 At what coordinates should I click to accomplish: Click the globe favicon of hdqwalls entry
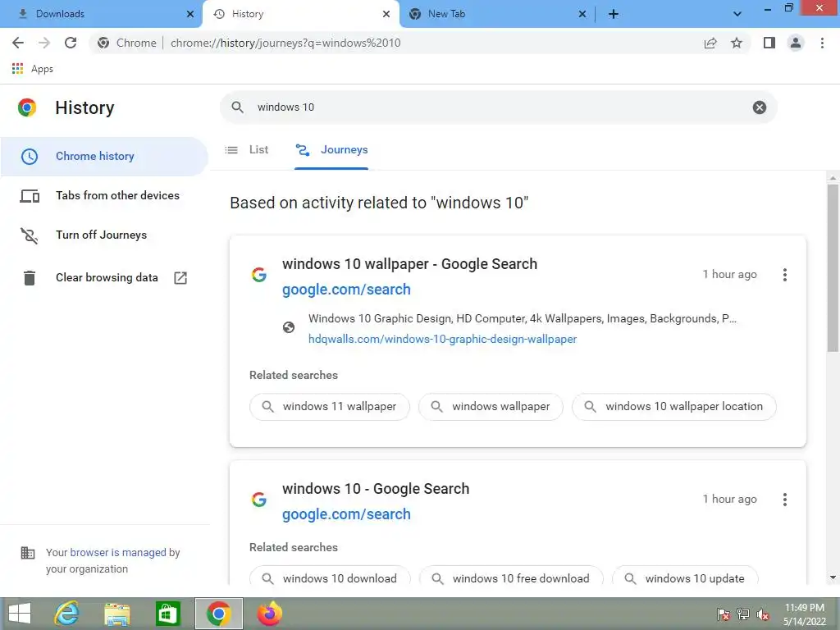(x=289, y=327)
